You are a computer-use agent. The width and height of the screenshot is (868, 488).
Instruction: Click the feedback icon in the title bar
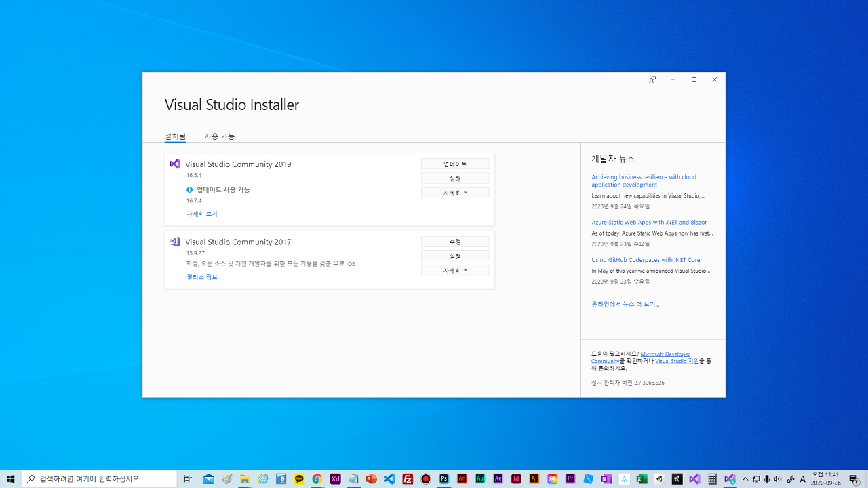click(652, 79)
